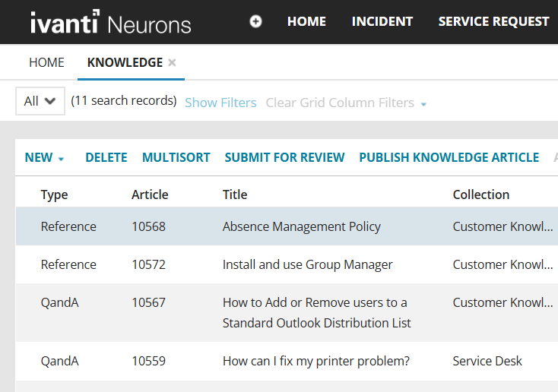Viewport: 558px width, 392px height.
Task: Open Clear Grid Column Filters dropdown arrow
Action: coord(423,104)
